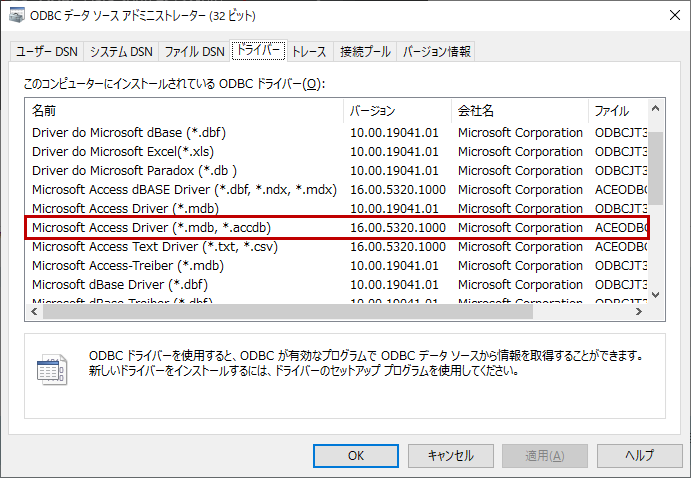Switch to the システム DSN tab
Image resolution: width=691 pixels, height=478 pixels.
pos(121,52)
